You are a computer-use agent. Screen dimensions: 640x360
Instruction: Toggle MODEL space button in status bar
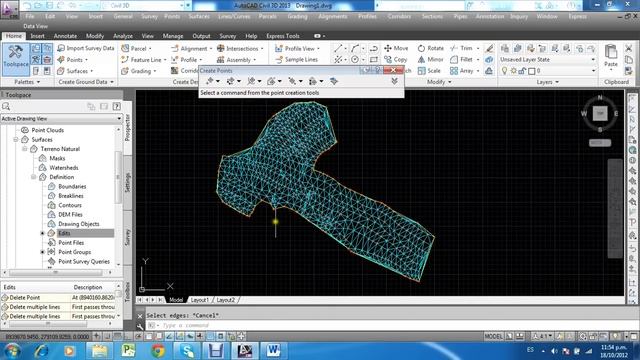tap(493, 336)
